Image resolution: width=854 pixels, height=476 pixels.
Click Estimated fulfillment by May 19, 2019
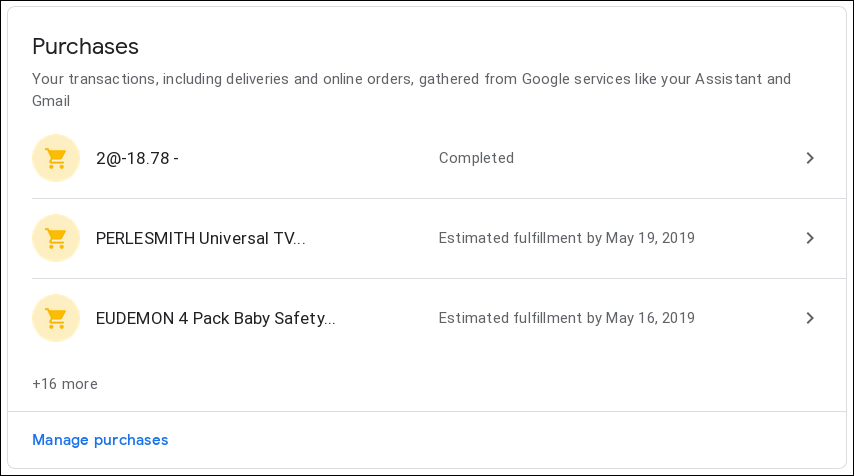[566, 238]
